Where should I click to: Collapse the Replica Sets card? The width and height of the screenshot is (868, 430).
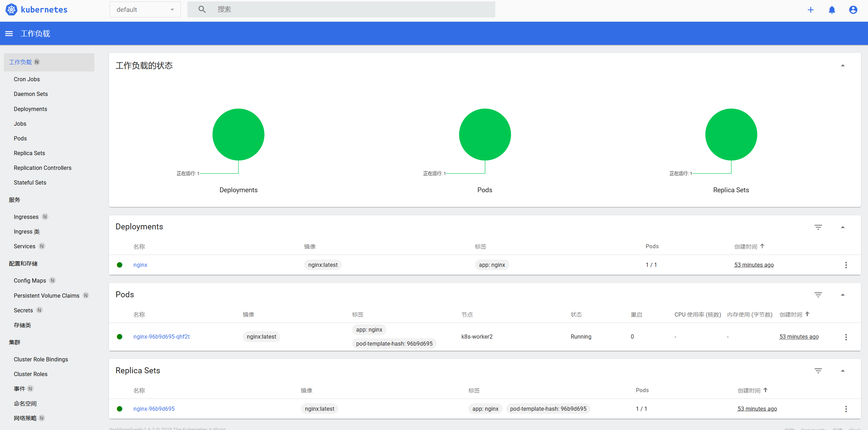[843, 371]
